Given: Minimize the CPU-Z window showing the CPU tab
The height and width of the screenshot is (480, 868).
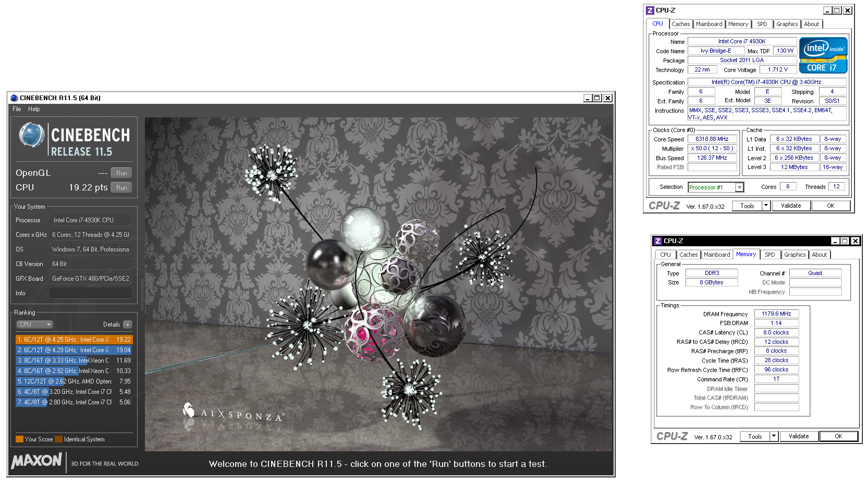Looking at the screenshot, I should [828, 10].
